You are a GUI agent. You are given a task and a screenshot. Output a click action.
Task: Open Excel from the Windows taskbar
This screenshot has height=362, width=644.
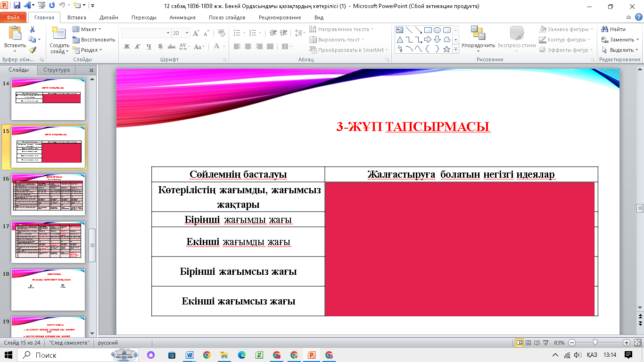(259, 355)
